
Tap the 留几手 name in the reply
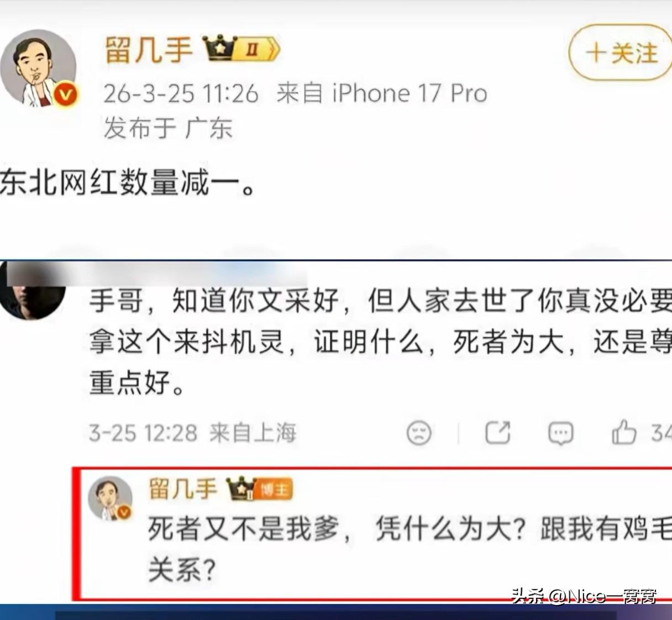(183, 488)
